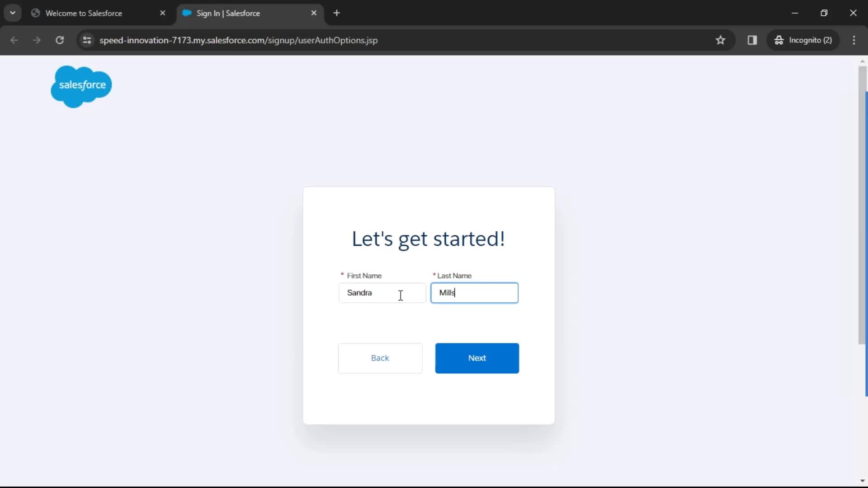The image size is (868, 488).
Task: Click the page vertical scrollbar
Action: pyautogui.click(x=863, y=205)
